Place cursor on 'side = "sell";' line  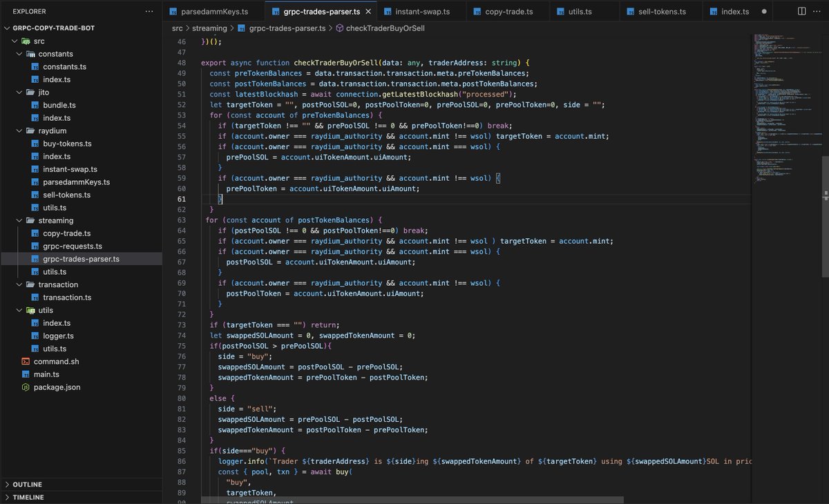(247, 409)
